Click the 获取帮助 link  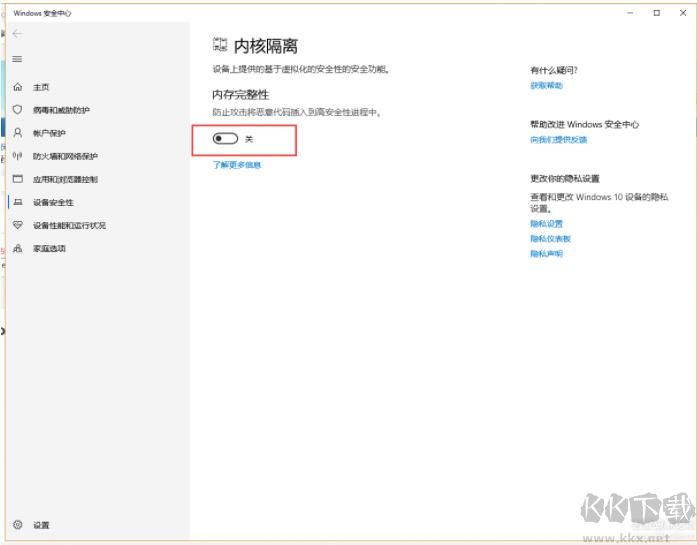click(546, 85)
